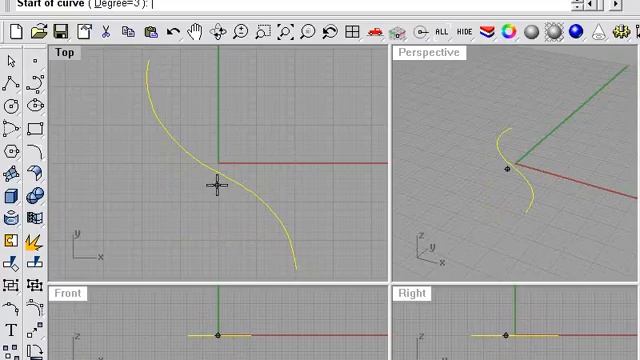Click HIDE objects button
640x360 pixels.
(x=464, y=32)
